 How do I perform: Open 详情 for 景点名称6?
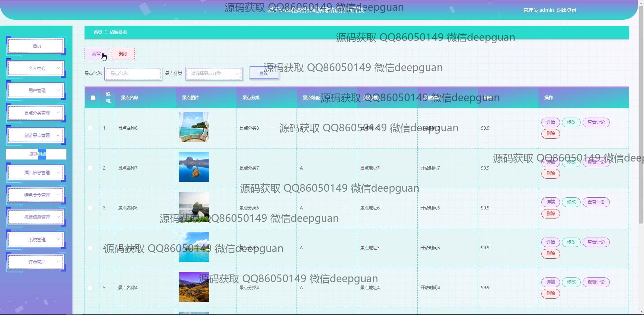pos(551,202)
